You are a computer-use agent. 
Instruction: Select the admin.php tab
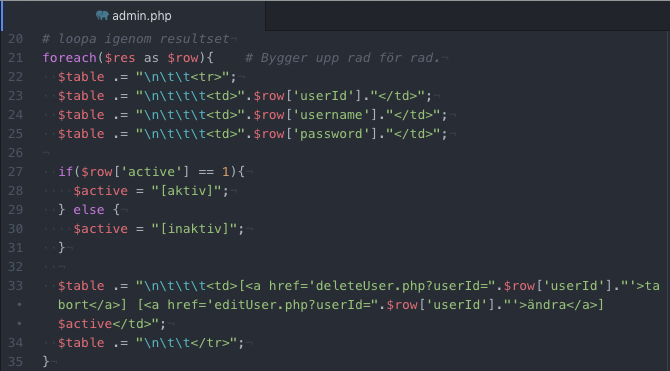click(134, 16)
